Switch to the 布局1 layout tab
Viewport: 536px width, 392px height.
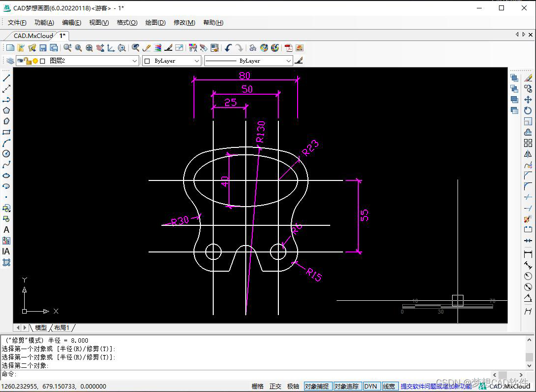(62, 327)
